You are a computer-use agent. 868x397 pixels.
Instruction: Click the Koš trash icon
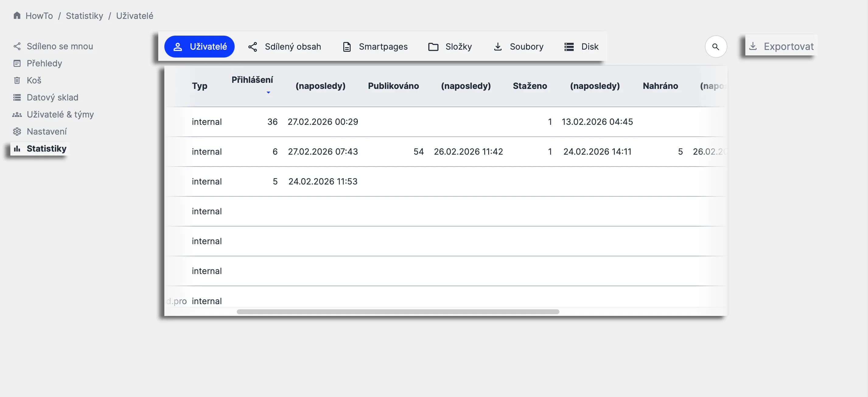click(17, 80)
